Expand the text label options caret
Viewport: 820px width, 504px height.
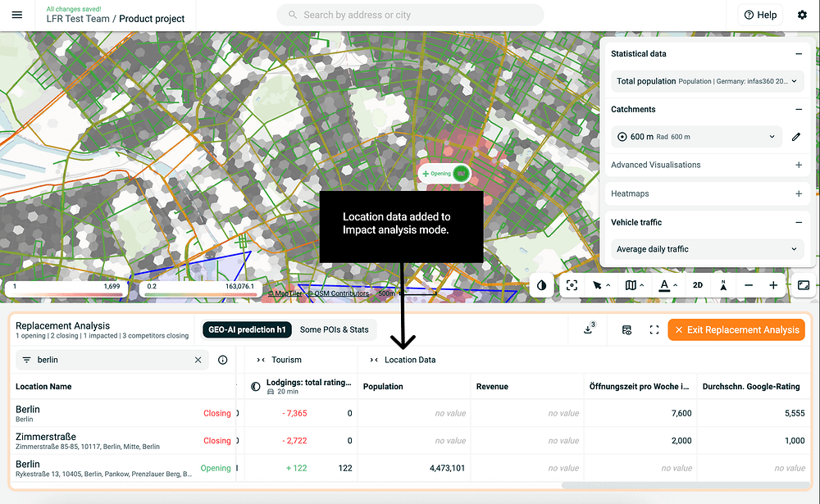(675, 285)
